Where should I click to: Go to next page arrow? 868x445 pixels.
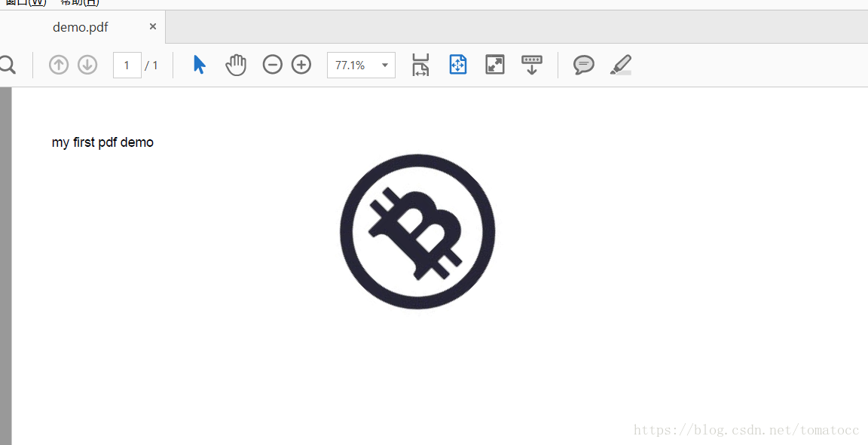point(87,65)
